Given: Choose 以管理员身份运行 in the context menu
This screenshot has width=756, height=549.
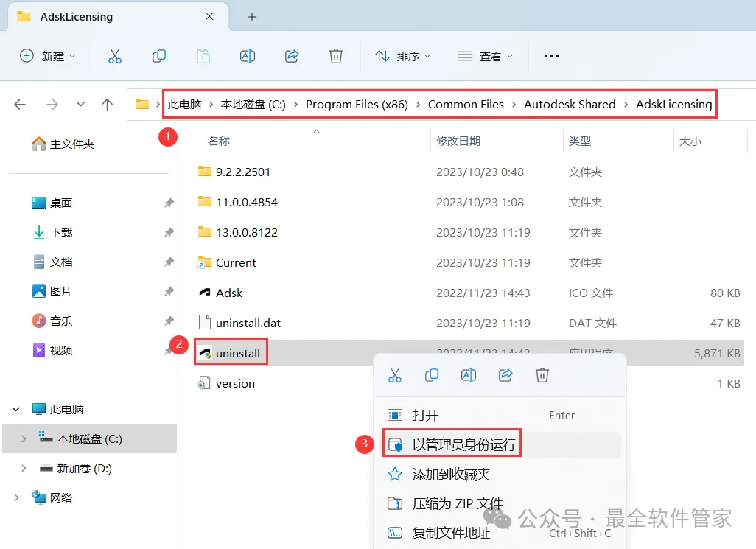Looking at the screenshot, I should (x=500, y=444).
